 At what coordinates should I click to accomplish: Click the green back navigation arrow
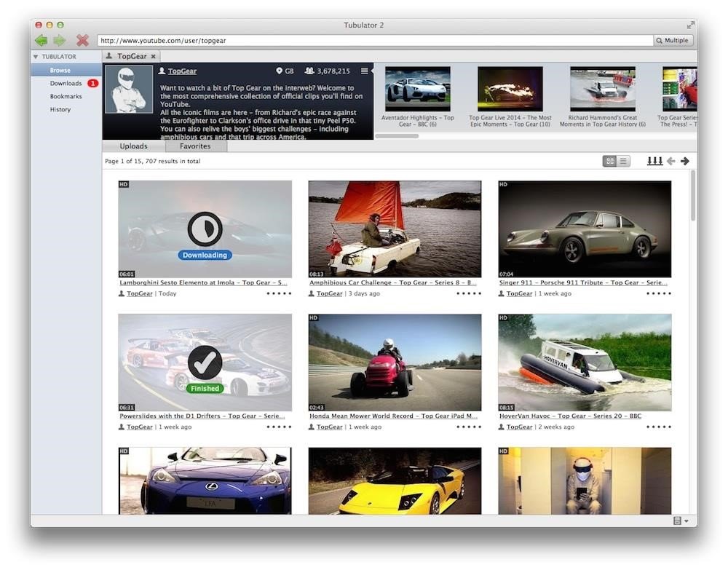tap(41, 40)
